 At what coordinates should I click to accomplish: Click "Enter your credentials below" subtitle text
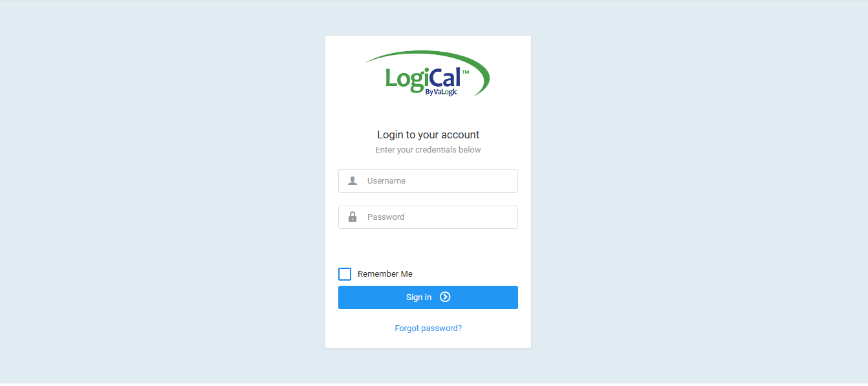pos(428,150)
